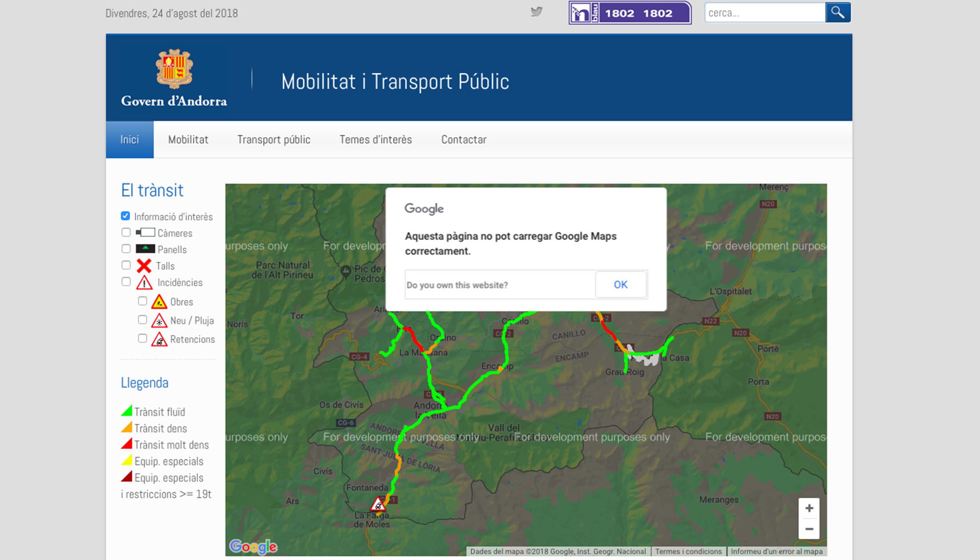This screenshot has height=560, width=980.
Task: Enable the Neu / Pluja checkbox
Action: [142, 320]
